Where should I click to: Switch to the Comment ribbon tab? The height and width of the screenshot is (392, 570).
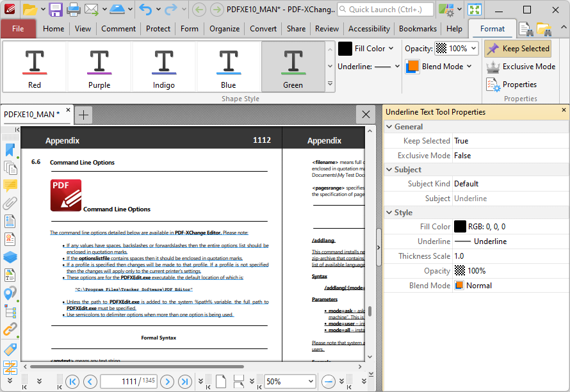[x=118, y=29]
